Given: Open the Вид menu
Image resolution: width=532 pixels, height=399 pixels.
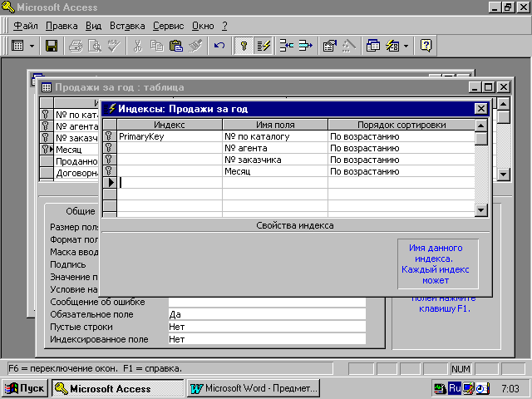Looking at the screenshot, I should click(93, 26).
